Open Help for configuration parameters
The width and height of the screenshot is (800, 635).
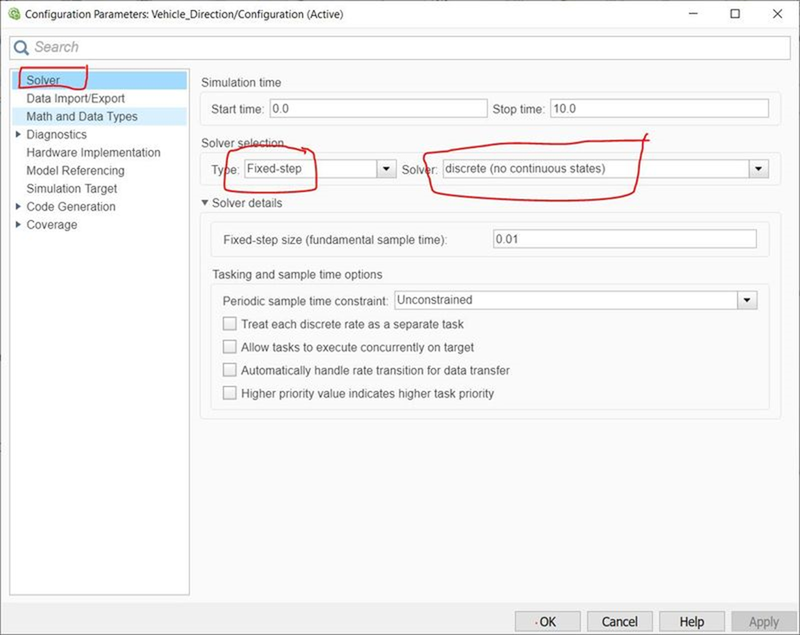692,622
